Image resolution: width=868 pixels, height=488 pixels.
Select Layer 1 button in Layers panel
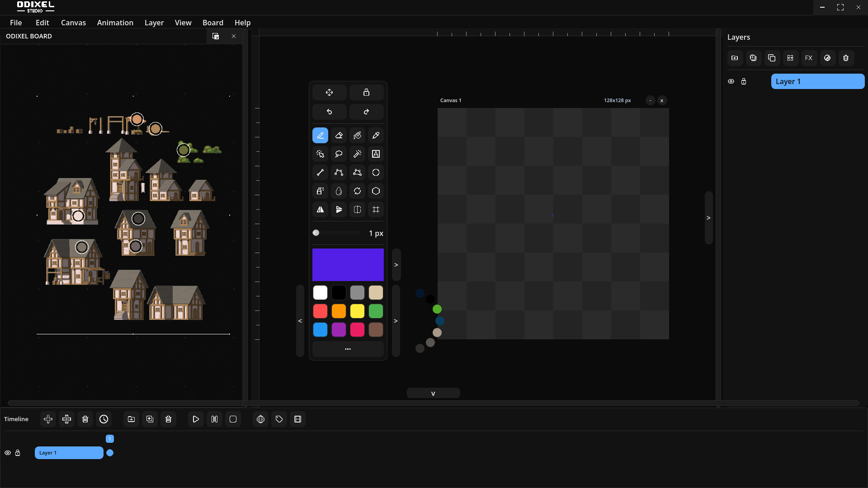[817, 81]
